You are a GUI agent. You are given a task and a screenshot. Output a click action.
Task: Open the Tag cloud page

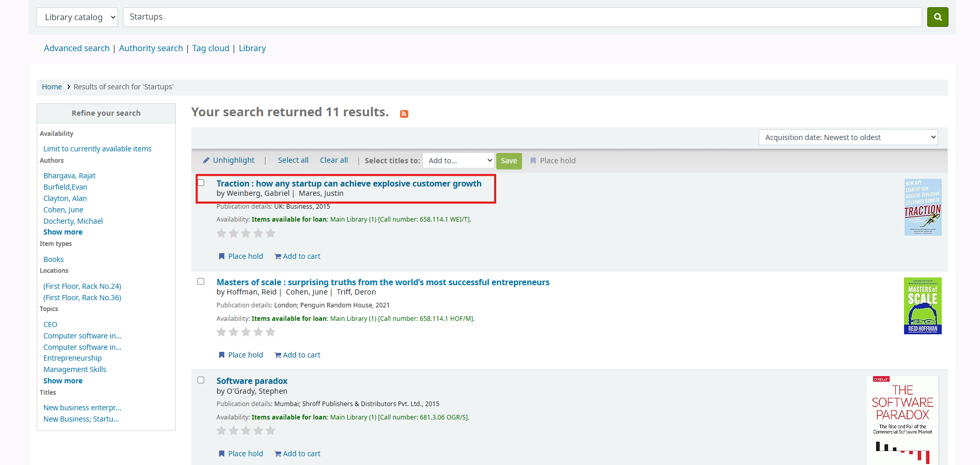(210, 48)
